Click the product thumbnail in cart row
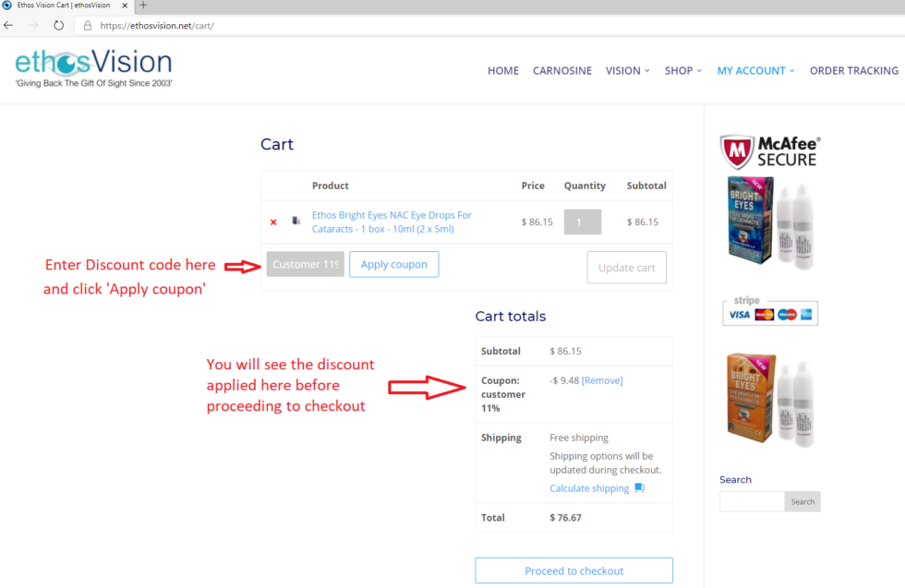The width and height of the screenshot is (905, 588). point(296,222)
